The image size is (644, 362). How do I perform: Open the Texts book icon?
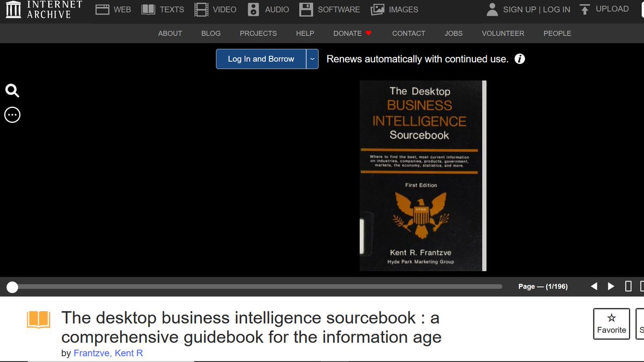click(x=148, y=9)
